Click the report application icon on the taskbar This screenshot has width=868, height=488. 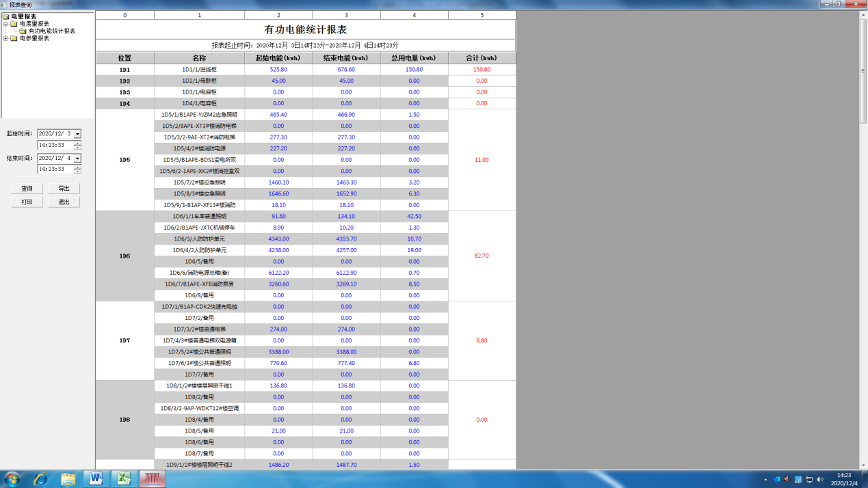click(152, 479)
